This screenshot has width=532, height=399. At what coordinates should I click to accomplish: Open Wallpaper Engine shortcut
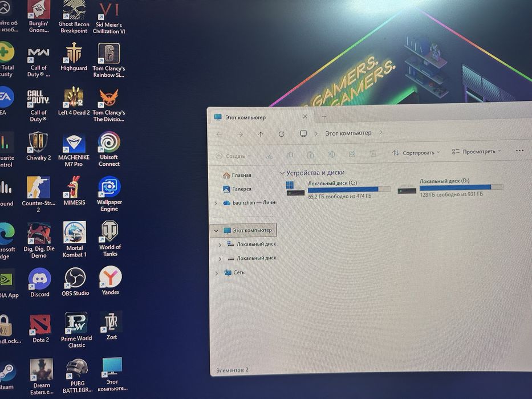pyautogui.click(x=109, y=194)
